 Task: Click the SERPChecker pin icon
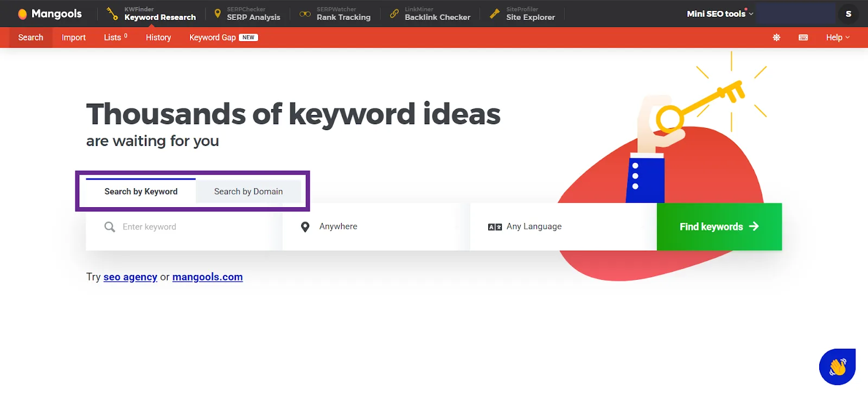218,14
